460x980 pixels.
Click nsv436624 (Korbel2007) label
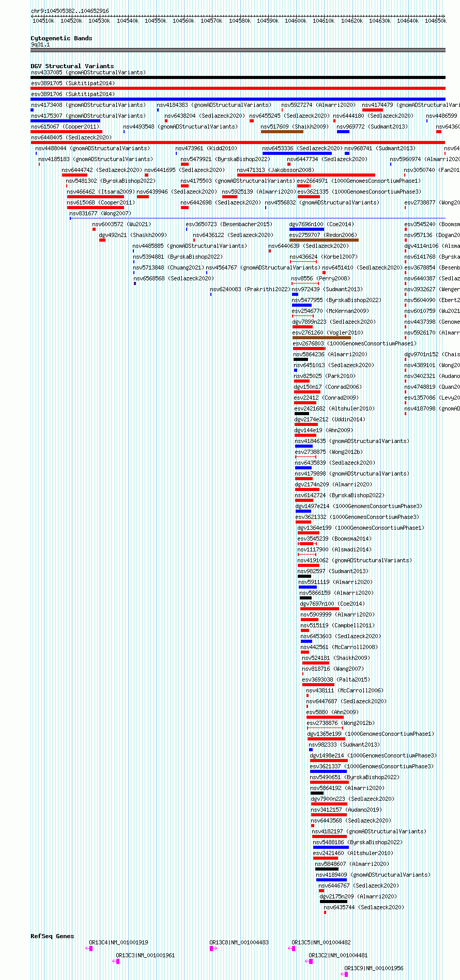324,257
